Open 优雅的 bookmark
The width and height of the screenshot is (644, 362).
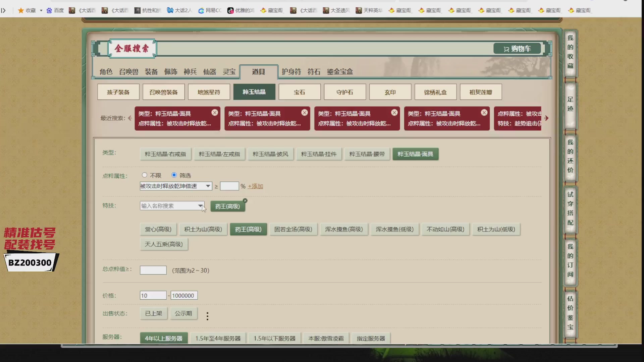[241, 10]
